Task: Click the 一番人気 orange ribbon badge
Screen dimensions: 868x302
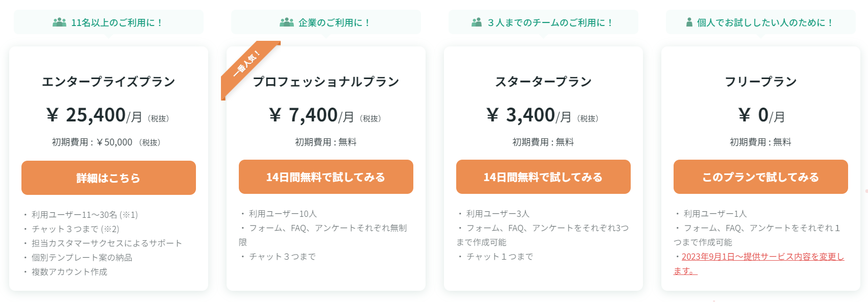Action: [247, 64]
